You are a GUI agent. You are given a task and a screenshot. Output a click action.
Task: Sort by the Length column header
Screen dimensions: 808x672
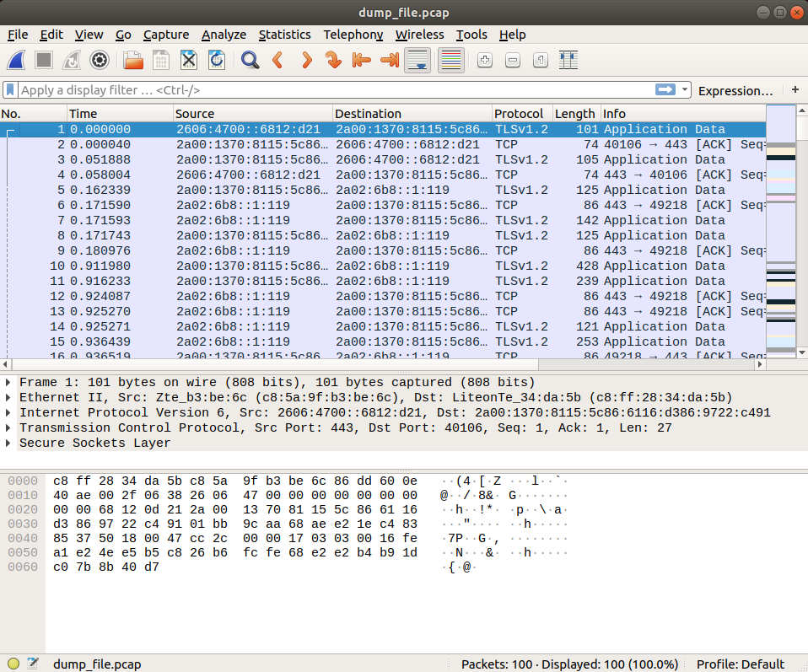(576, 113)
